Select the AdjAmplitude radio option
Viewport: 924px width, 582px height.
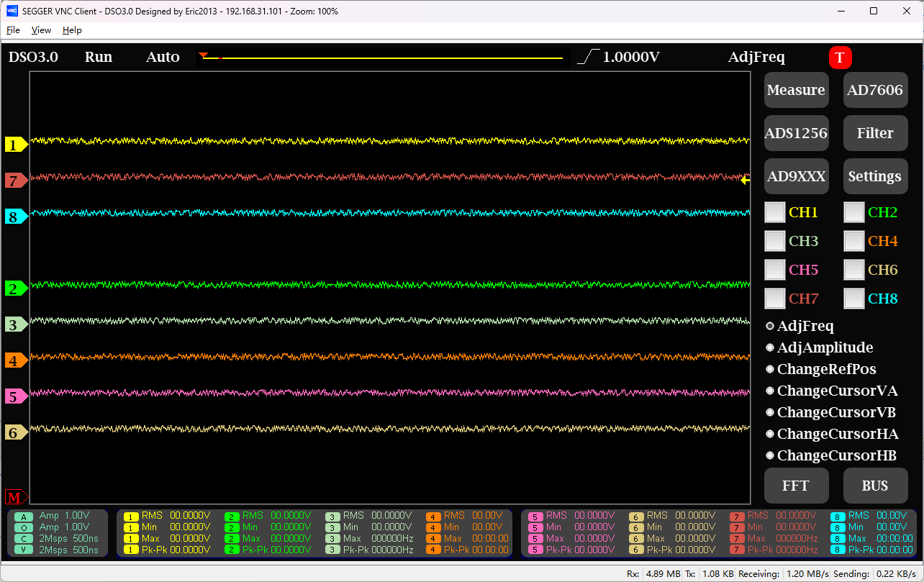[x=770, y=347]
